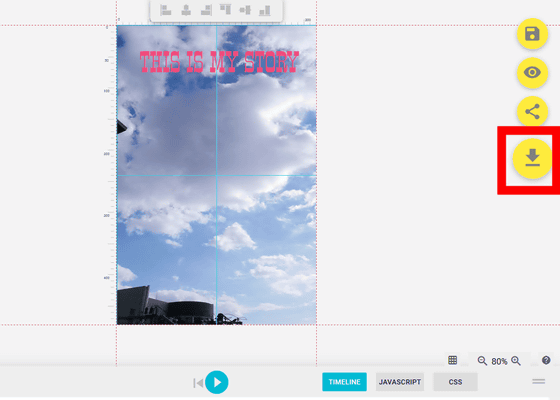Open the CSS tab
This screenshot has height=400, width=560.
[x=455, y=382]
